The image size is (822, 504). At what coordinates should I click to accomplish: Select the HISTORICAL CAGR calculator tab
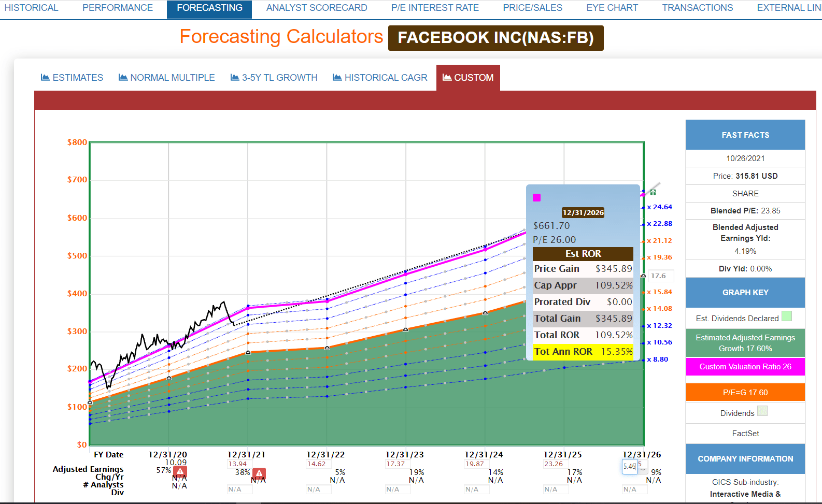tap(380, 78)
